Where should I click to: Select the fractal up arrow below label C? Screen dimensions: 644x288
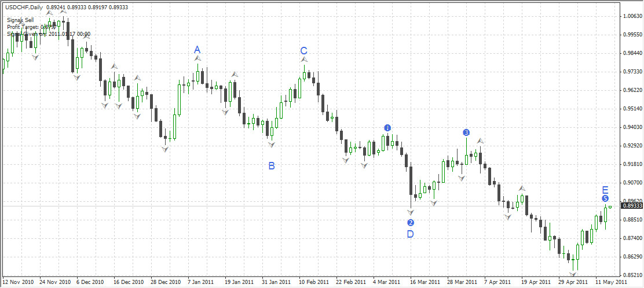tap(304, 59)
